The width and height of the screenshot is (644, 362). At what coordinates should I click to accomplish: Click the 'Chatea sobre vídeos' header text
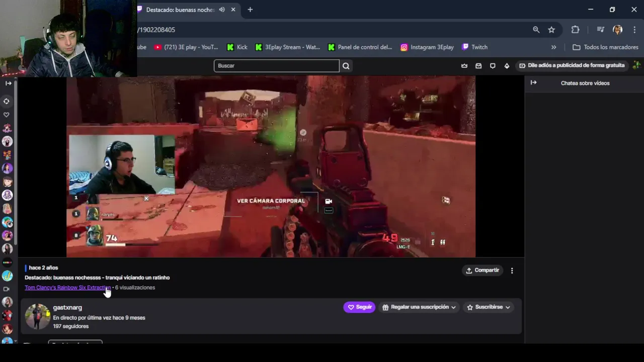point(585,83)
